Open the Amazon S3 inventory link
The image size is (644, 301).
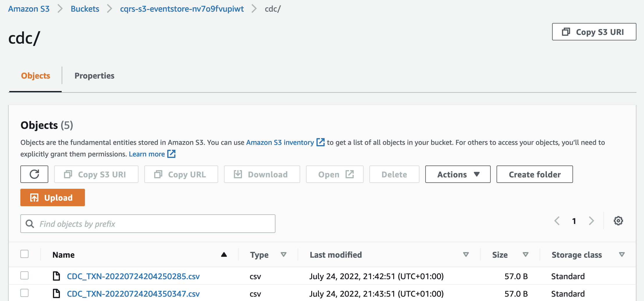click(280, 143)
